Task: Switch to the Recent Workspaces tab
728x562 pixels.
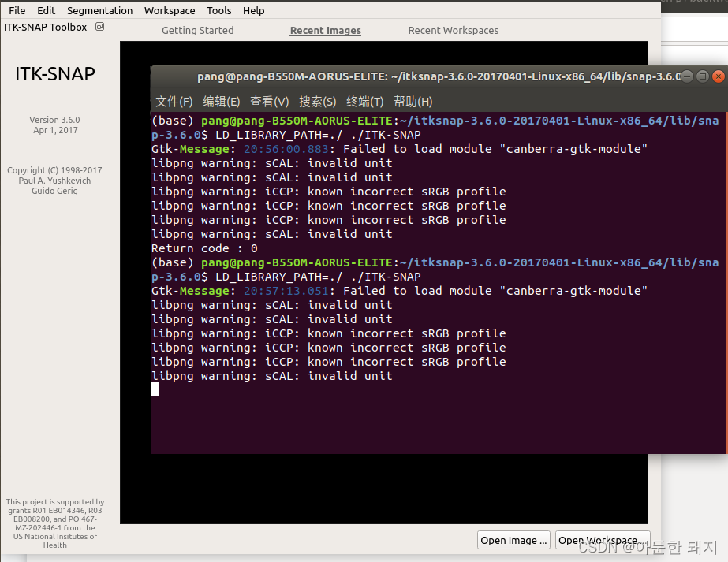Action: click(454, 30)
